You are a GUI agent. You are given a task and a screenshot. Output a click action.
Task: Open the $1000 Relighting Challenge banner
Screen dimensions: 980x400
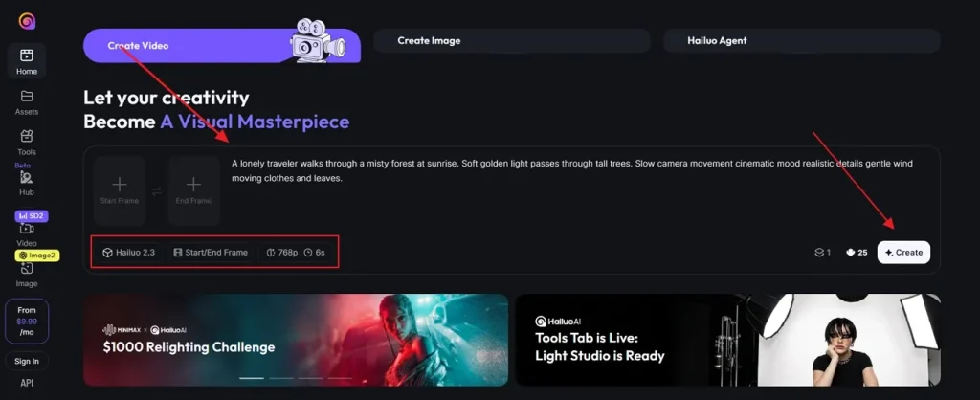296,340
